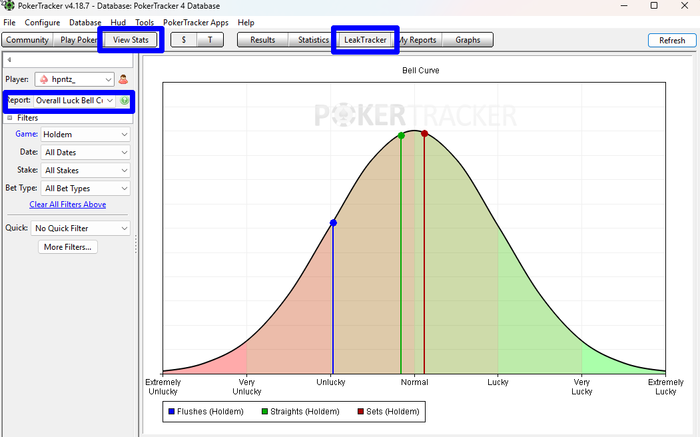Viewport: 700px width, 437px height.
Task: Click the Extremely Unlucky axis label
Action: coord(163,387)
